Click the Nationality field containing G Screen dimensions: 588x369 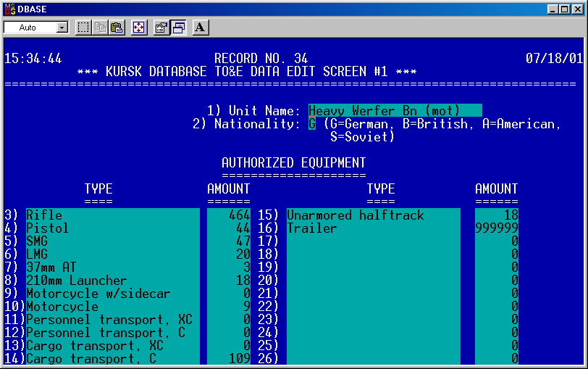(x=312, y=123)
